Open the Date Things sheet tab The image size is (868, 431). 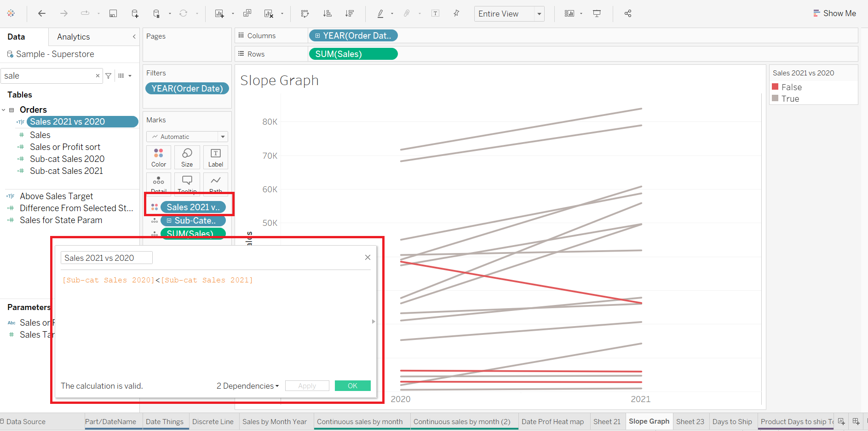click(165, 421)
